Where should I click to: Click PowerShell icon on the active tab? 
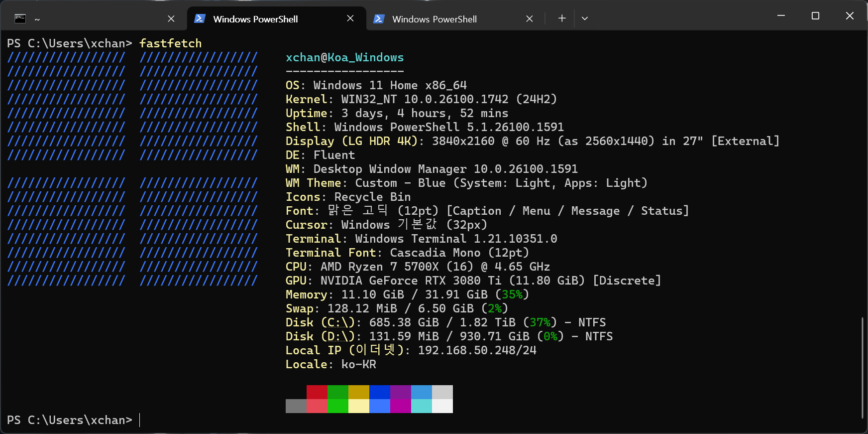(x=200, y=18)
